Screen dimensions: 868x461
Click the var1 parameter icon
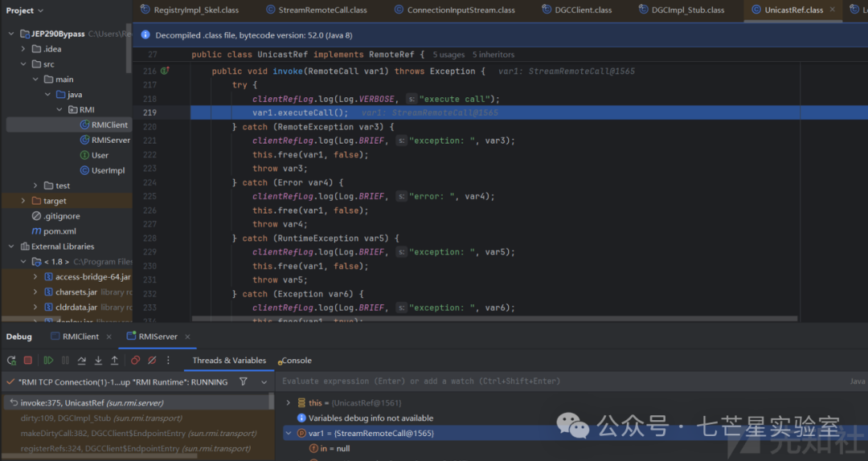coord(301,434)
